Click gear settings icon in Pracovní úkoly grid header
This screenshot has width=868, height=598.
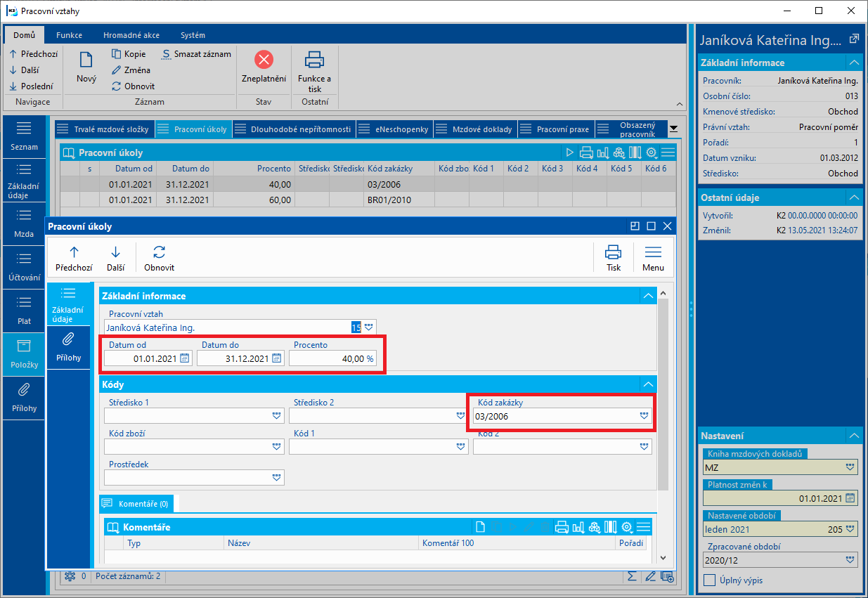click(651, 152)
